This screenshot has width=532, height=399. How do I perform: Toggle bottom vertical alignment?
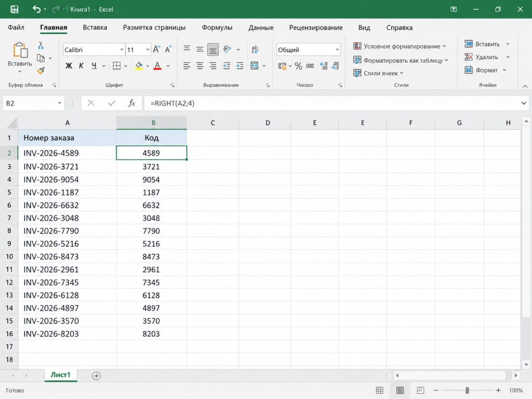point(212,50)
